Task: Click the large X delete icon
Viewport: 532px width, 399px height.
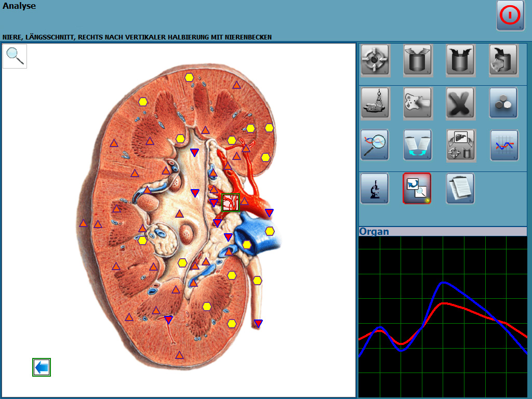Action: [x=460, y=103]
